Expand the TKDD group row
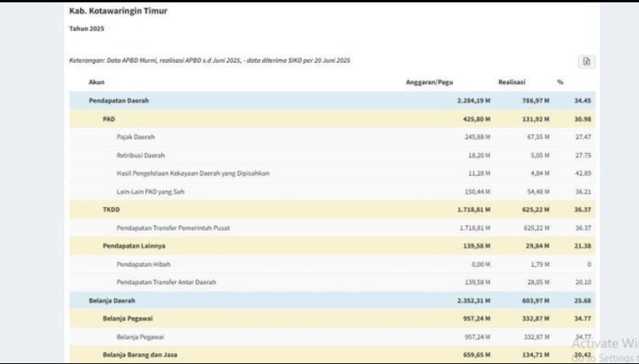The image size is (639, 364). point(332,209)
